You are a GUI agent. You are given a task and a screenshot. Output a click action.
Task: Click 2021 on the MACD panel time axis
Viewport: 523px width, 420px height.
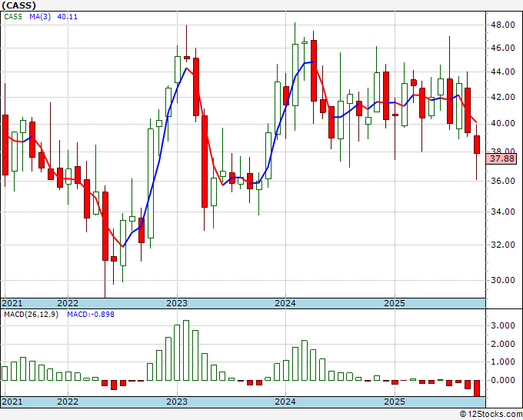click(x=12, y=402)
